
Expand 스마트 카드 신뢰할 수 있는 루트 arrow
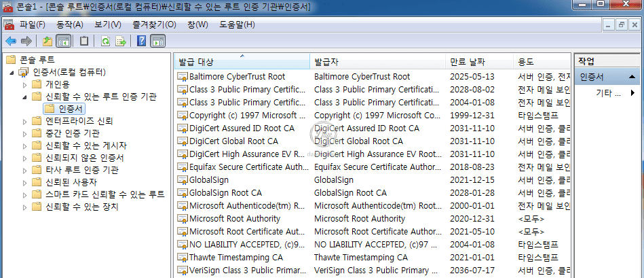click(24, 194)
